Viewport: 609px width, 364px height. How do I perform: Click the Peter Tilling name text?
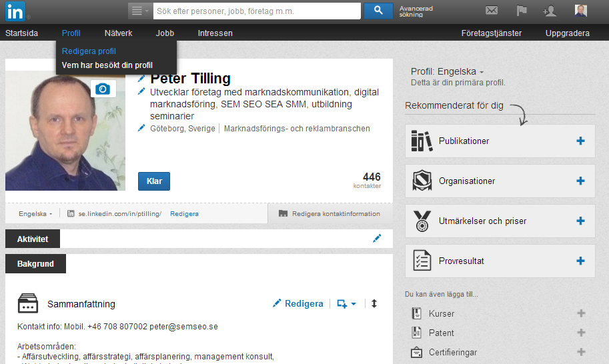click(x=190, y=79)
